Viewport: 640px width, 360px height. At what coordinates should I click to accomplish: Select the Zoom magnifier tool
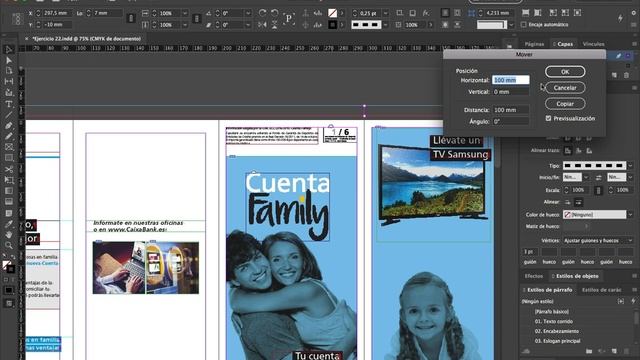pyautogui.click(x=9, y=245)
